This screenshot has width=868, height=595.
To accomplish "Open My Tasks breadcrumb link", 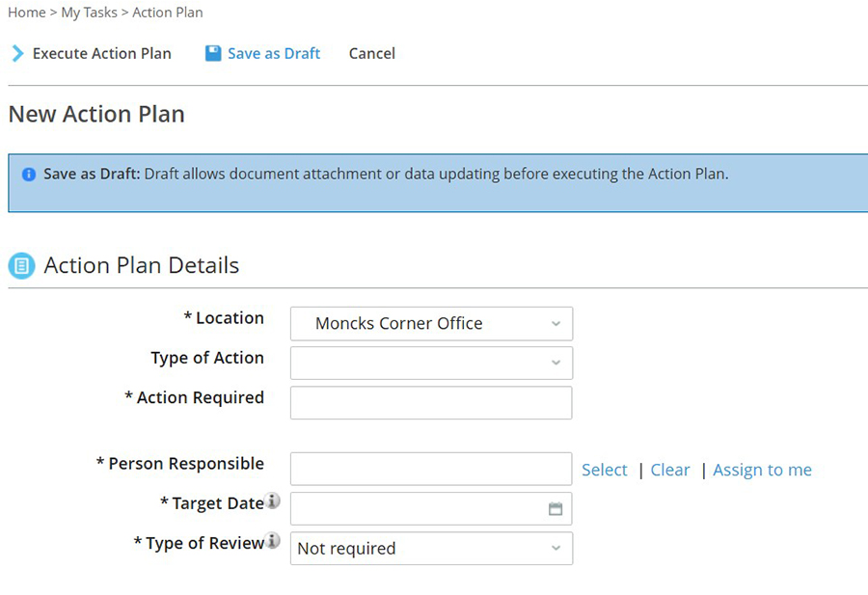I will tap(89, 13).
